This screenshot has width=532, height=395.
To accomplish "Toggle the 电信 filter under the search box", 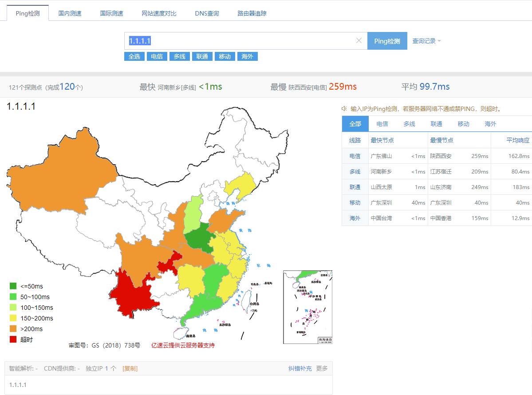I will click(157, 56).
